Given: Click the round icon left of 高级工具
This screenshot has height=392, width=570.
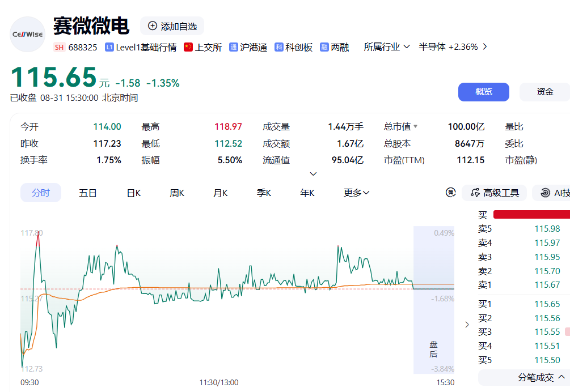Looking at the screenshot, I should [451, 193].
